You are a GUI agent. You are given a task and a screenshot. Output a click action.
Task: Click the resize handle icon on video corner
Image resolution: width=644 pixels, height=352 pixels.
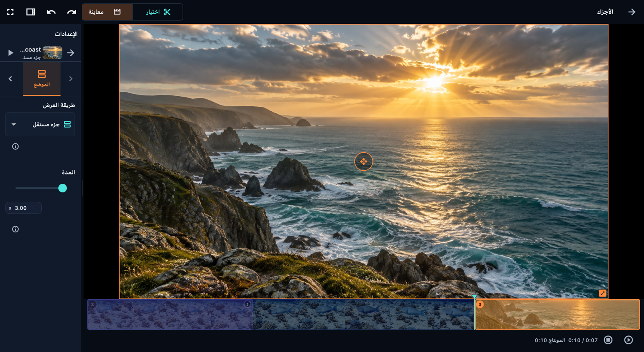(x=602, y=293)
